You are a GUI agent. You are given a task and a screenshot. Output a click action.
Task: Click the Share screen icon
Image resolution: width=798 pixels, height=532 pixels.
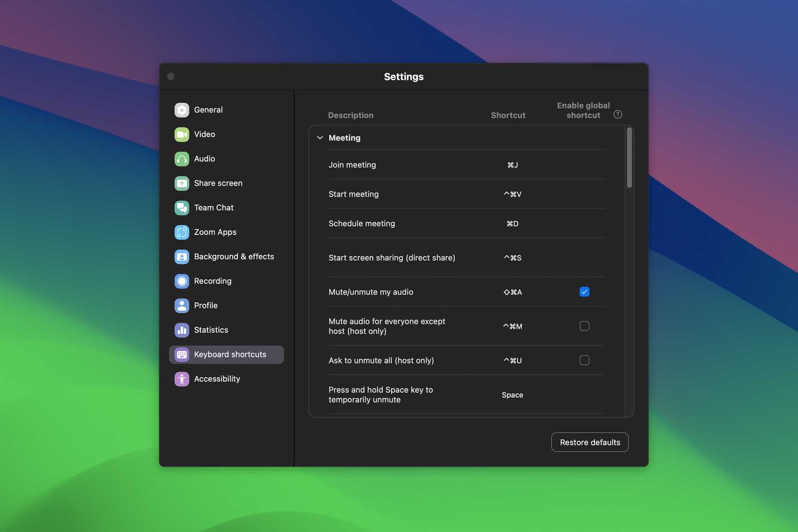[182, 183]
